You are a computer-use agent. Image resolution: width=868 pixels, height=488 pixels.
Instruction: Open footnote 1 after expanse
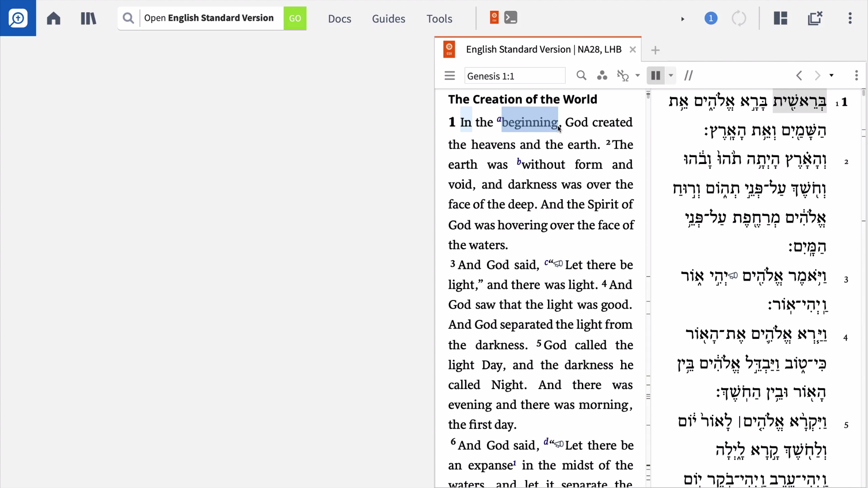[x=514, y=463]
